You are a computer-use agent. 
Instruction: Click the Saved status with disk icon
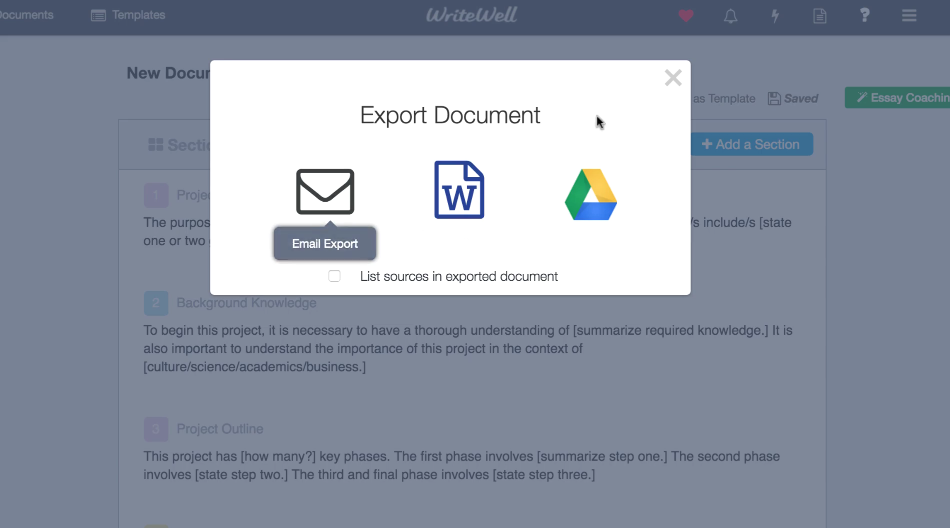pyautogui.click(x=792, y=98)
